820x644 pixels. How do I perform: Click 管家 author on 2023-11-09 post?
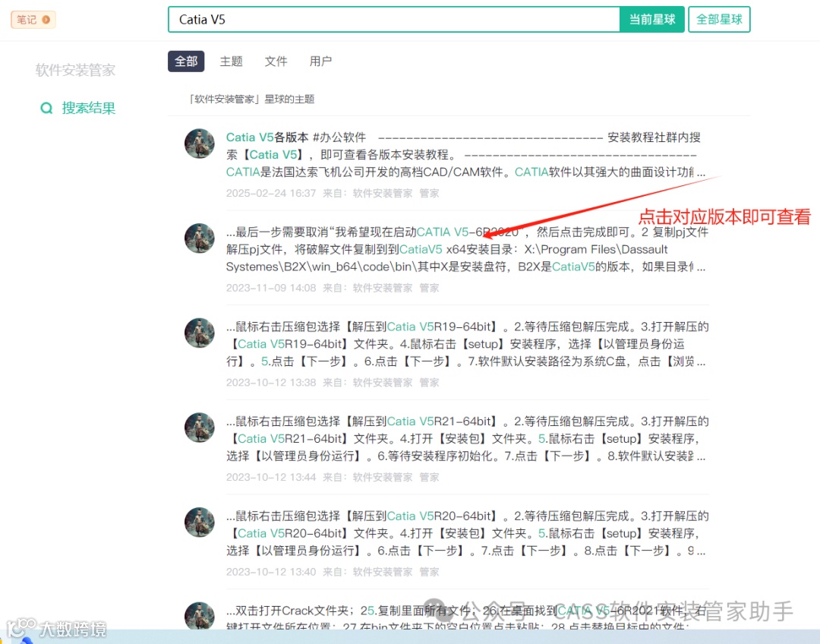tap(429, 289)
